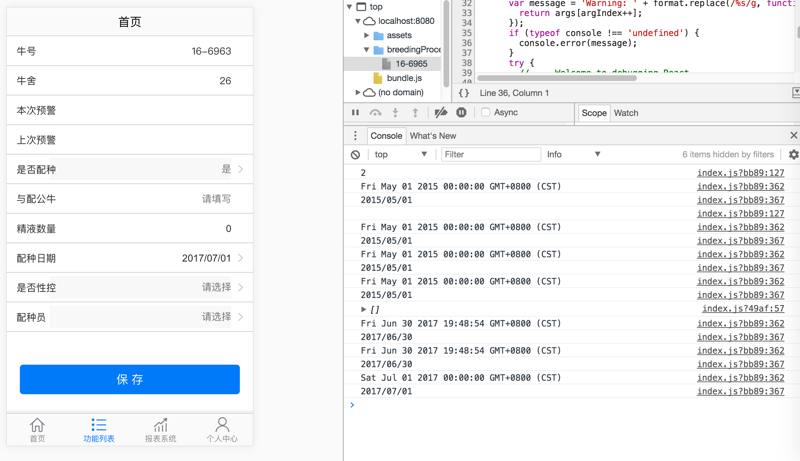Collapse localhost:8080 tree node

click(358, 21)
